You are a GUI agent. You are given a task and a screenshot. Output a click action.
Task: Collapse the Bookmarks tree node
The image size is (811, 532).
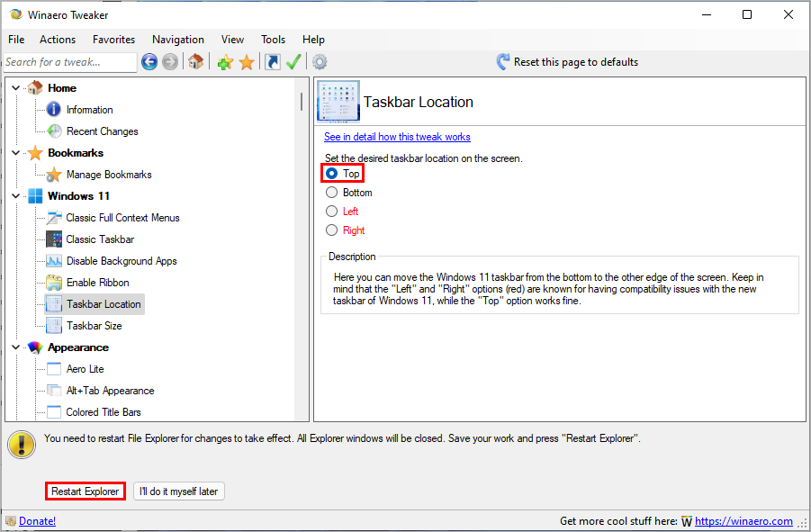tap(16, 153)
